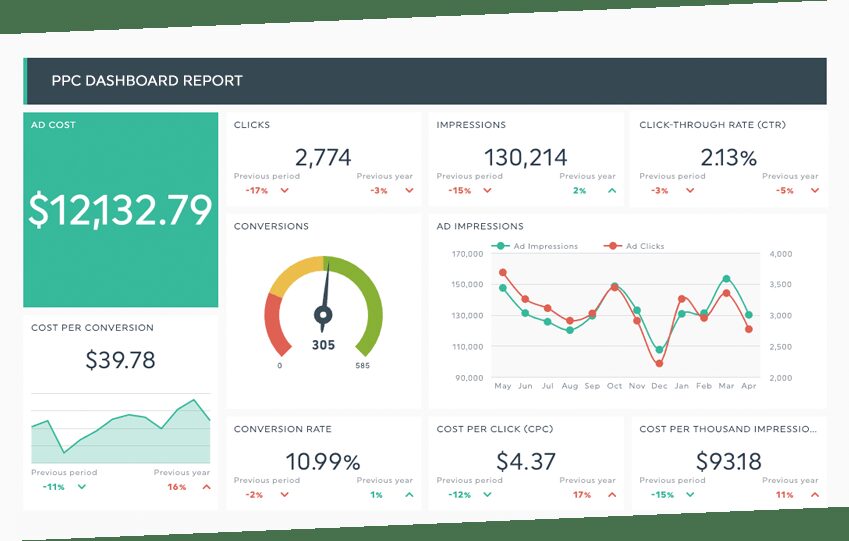Click the CTR previous year down arrow
The height and width of the screenshot is (541, 849).
tap(815, 191)
